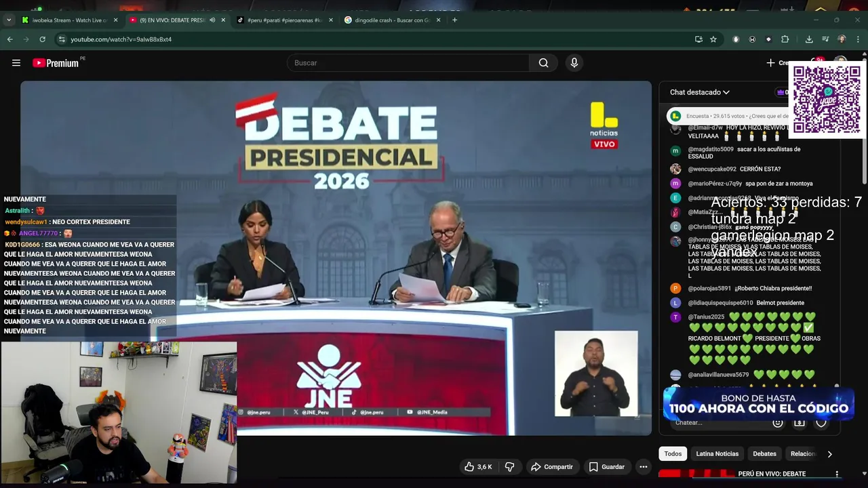This screenshot has height=488, width=868.
Task: Click the live debate video player
Action: pyautogui.click(x=336, y=258)
